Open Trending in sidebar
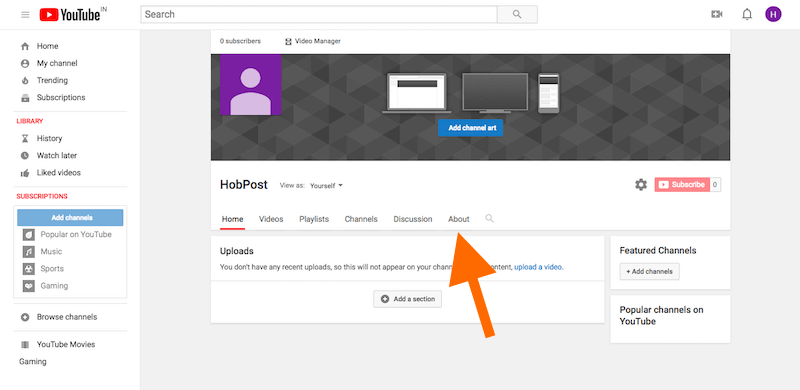The image size is (800, 390). point(52,80)
